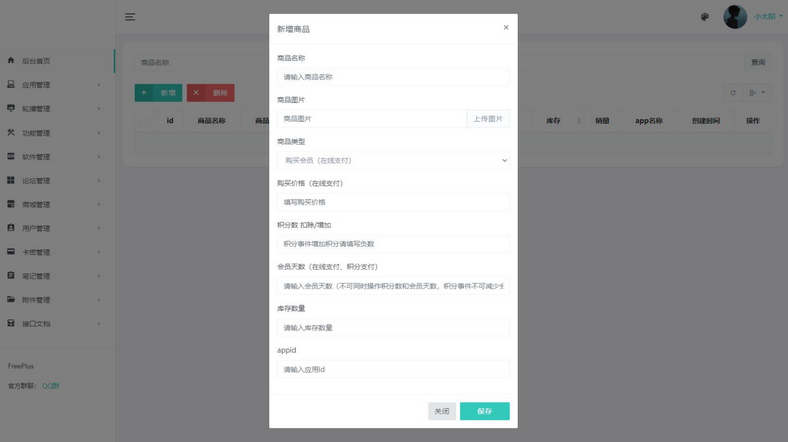The width and height of the screenshot is (788, 442).
Task: Expand 卡密管理 chevron arrow
Action: (99, 252)
